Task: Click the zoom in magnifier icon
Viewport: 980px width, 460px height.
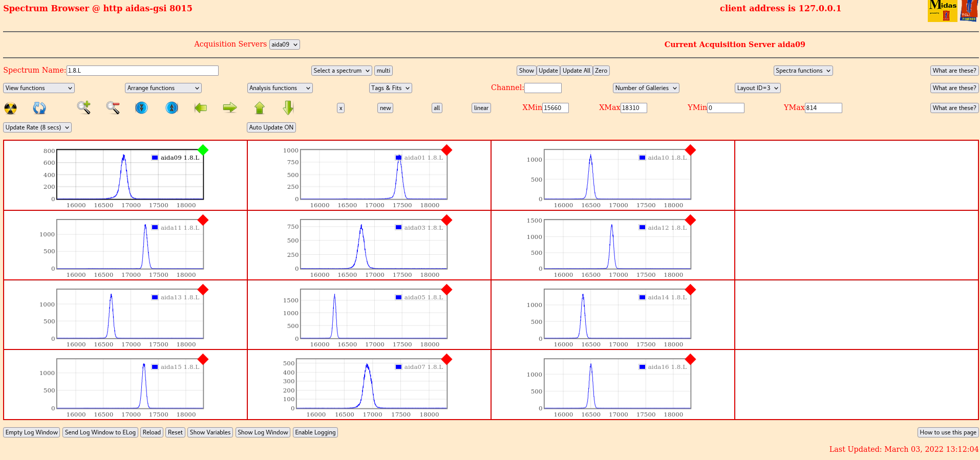Action: click(x=83, y=107)
